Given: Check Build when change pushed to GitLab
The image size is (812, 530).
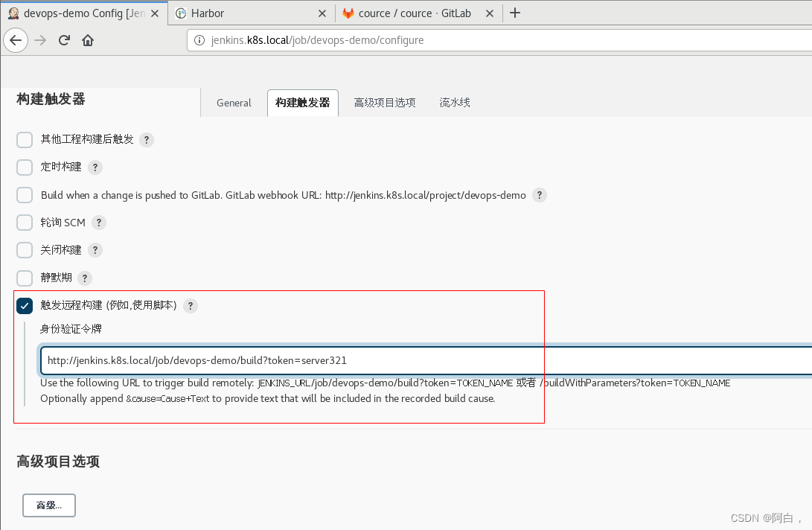Looking at the screenshot, I should (x=25, y=195).
